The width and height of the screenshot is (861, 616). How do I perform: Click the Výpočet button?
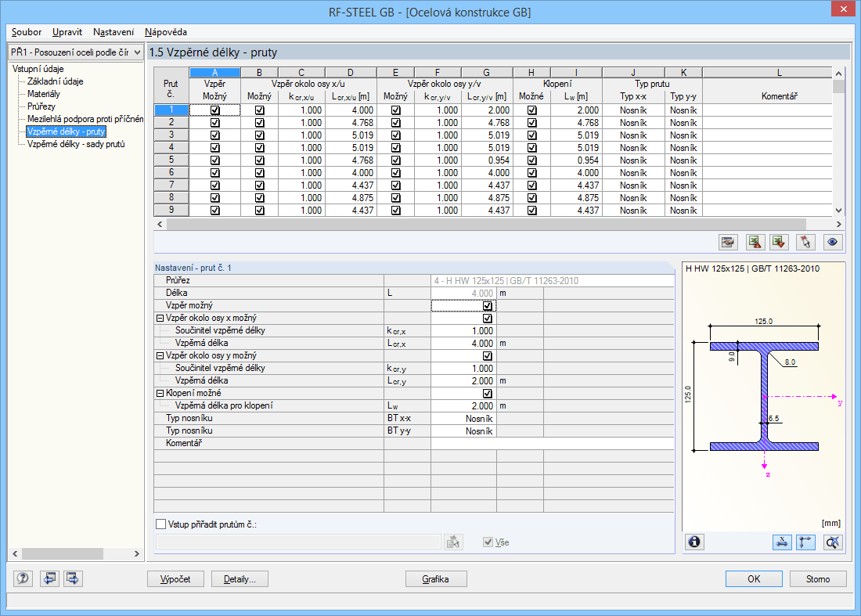pos(175,578)
